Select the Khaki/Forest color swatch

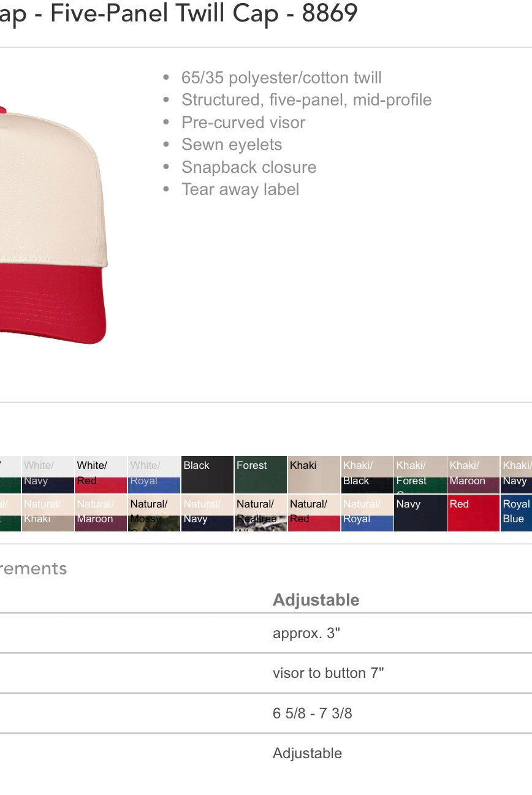[x=420, y=474]
